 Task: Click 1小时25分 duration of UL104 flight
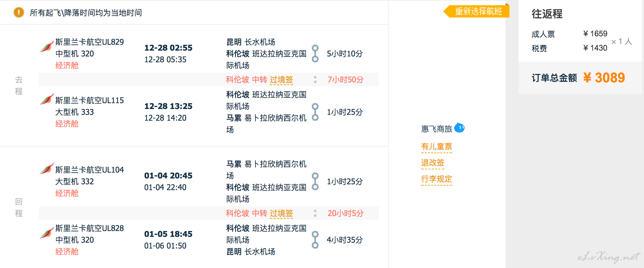(x=345, y=181)
